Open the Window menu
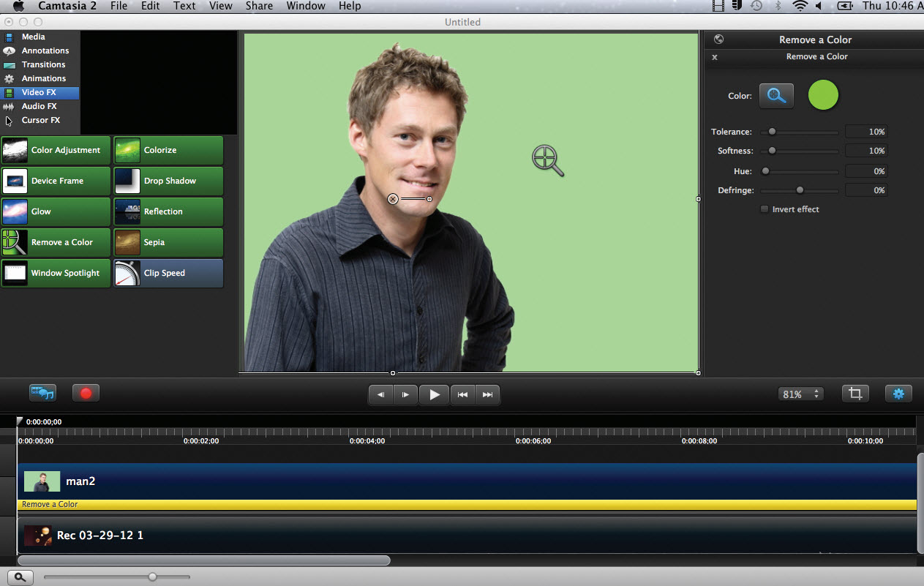Image resolution: width=924 pixels, height=586 pixels. tap(306, 6)
